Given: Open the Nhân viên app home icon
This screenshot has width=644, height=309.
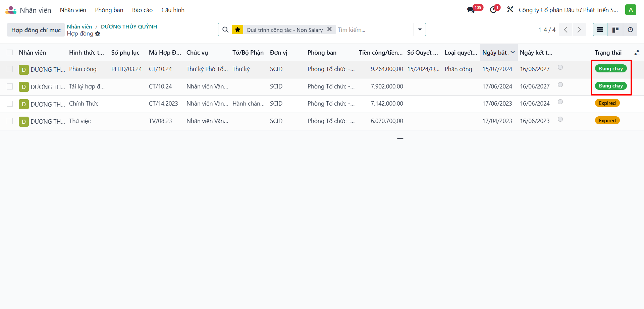Looking at the screenshot, I should point(11,10).
